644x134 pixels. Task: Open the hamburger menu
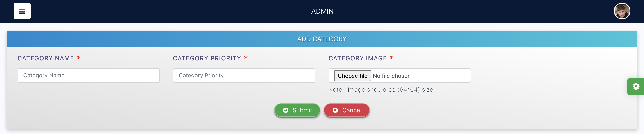pos(22,11)
